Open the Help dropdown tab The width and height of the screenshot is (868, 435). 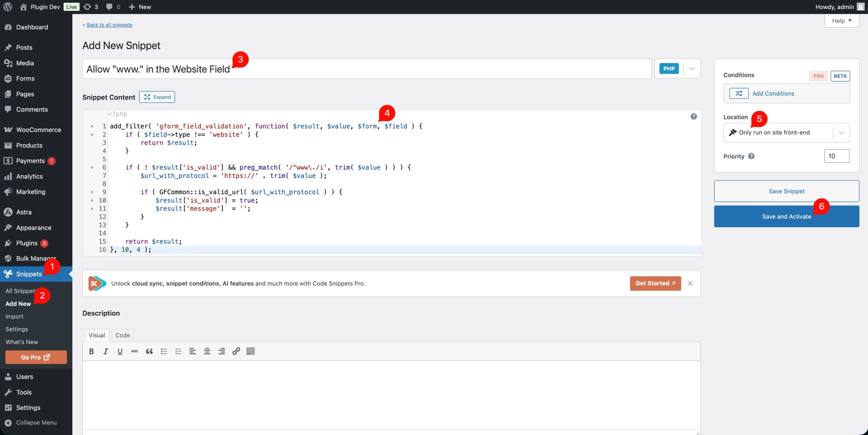click(x=842, y=21)
